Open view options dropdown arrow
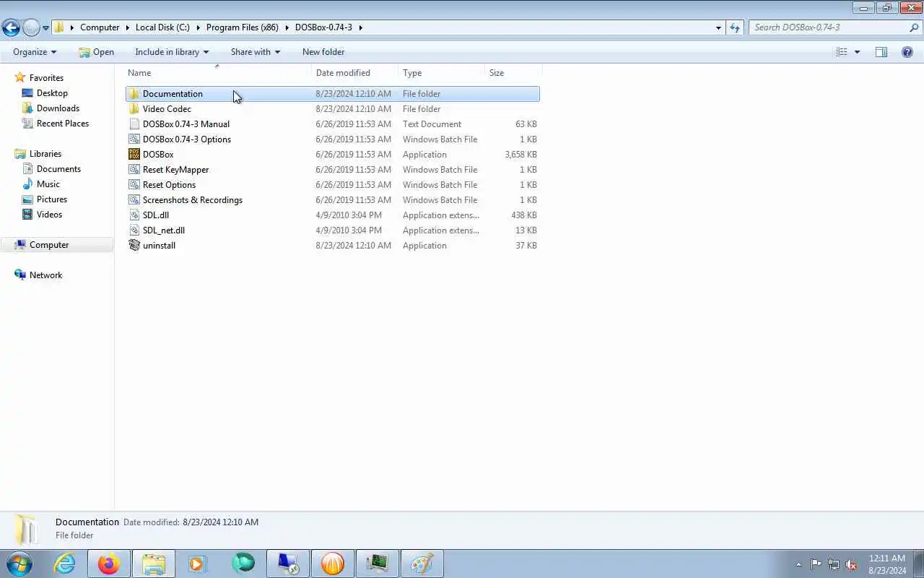 (857, 52)
